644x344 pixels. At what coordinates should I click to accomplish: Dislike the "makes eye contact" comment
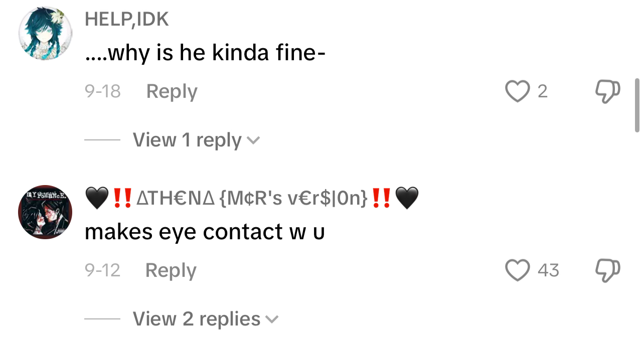[x=608, y=271]
